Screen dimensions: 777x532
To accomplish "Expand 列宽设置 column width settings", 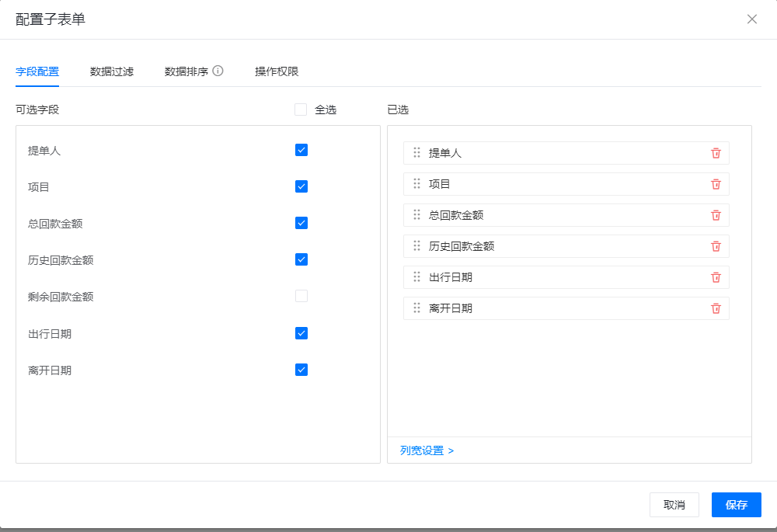I will coord(427,450).
